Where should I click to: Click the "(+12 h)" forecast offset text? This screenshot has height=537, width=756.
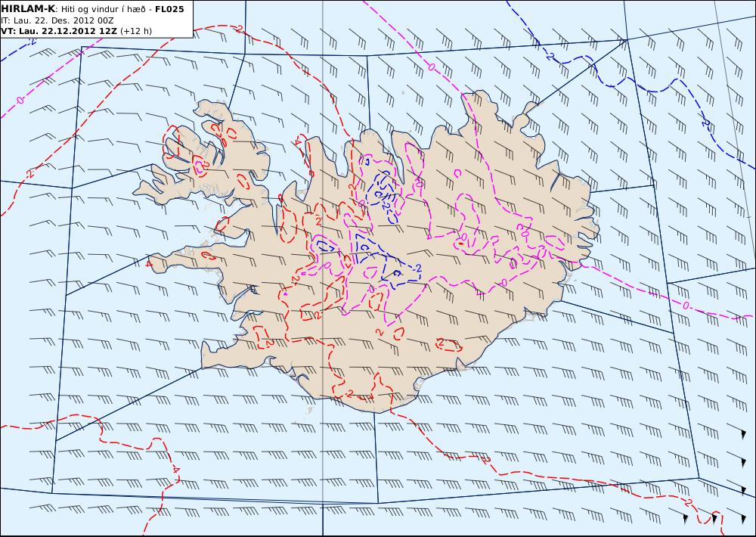136,31
